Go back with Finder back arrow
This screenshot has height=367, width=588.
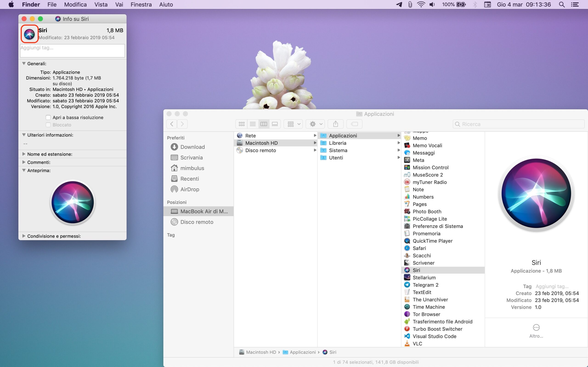[172, 124]
